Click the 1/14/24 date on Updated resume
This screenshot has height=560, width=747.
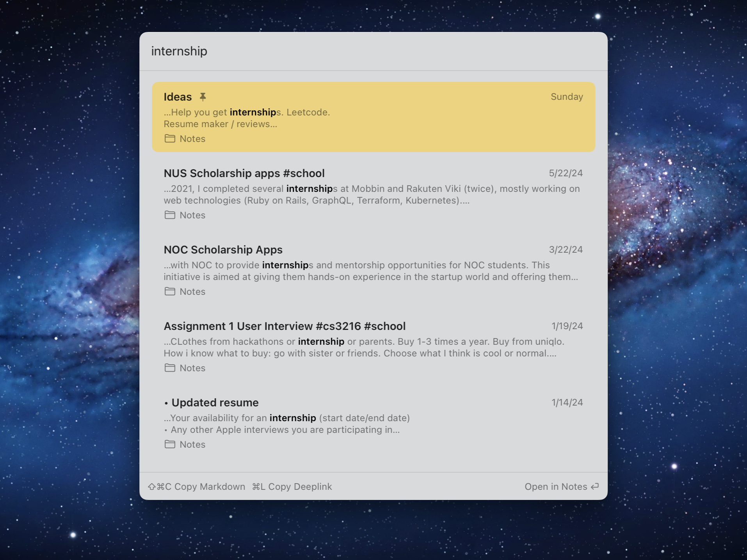(x=567, y=402)
